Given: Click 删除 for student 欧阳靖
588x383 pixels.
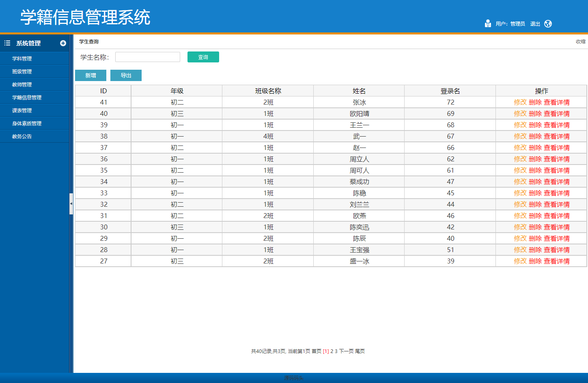Looking at the screenshot, I should [536, 113].
